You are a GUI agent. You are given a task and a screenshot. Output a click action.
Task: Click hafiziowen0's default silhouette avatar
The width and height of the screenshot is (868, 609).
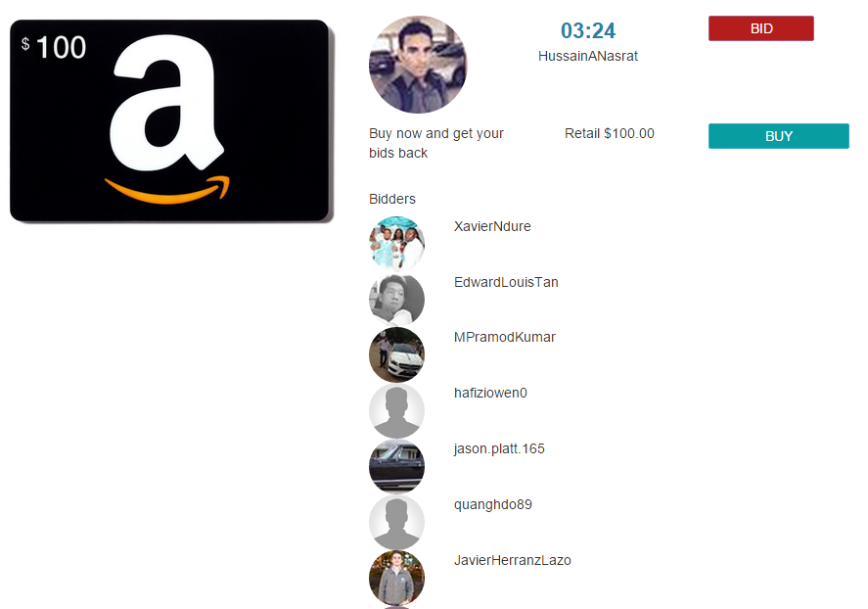pyautogui.click(x=397, y=411)
